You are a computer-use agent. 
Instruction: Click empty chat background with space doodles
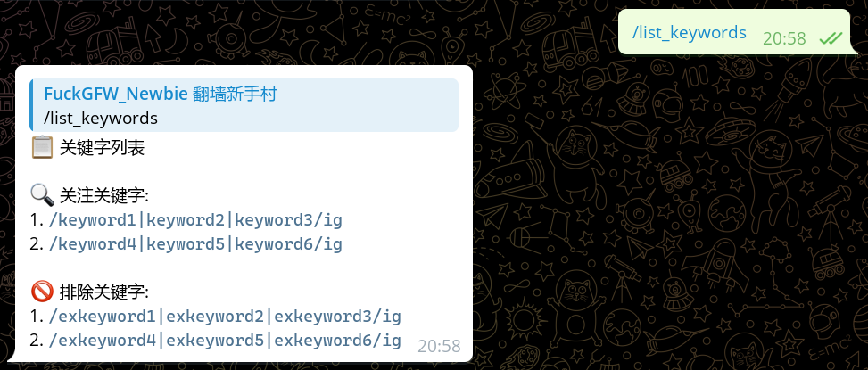(665, 221)
